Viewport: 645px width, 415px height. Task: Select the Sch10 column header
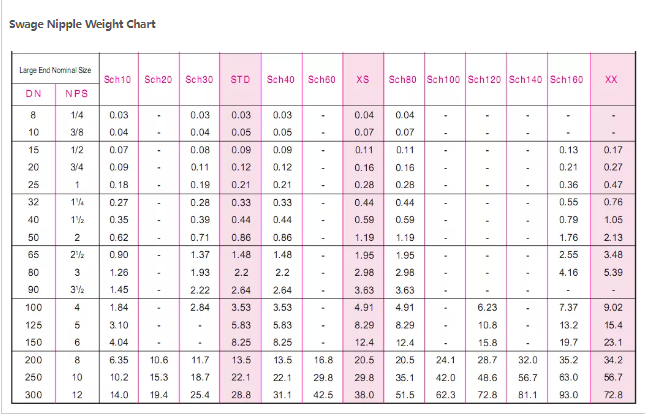point(117,79)
